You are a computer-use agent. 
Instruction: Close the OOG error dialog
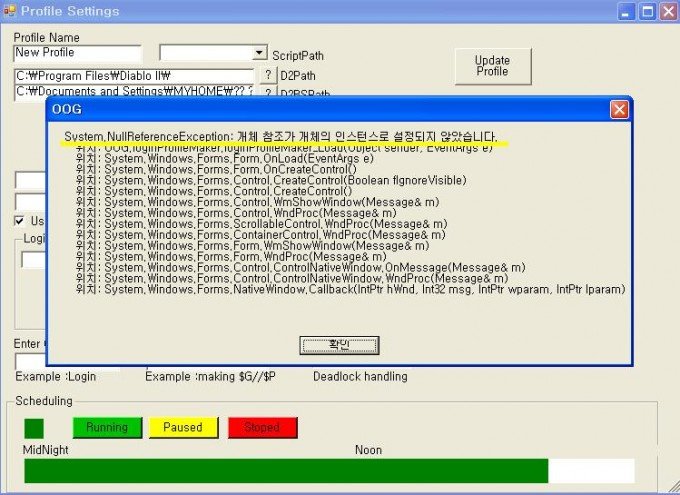tap(619, 109)
